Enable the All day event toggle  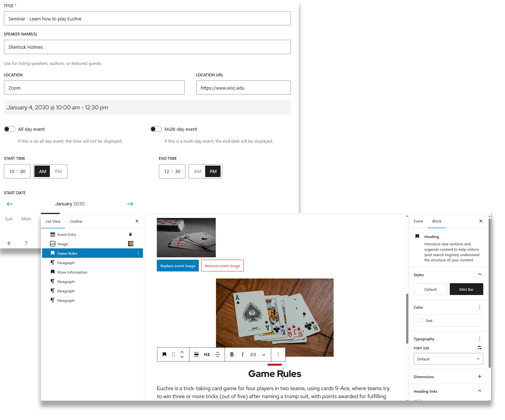pos(9,129)
